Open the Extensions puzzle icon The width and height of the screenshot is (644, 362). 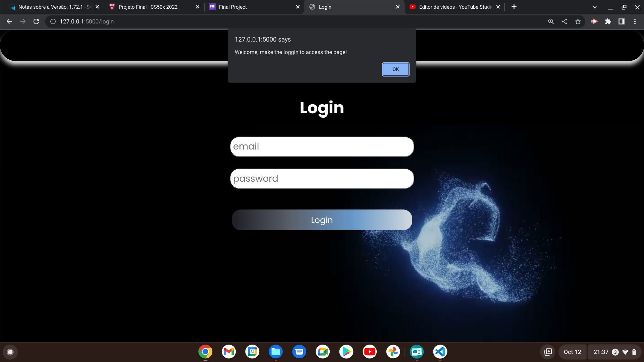(608, 21)
